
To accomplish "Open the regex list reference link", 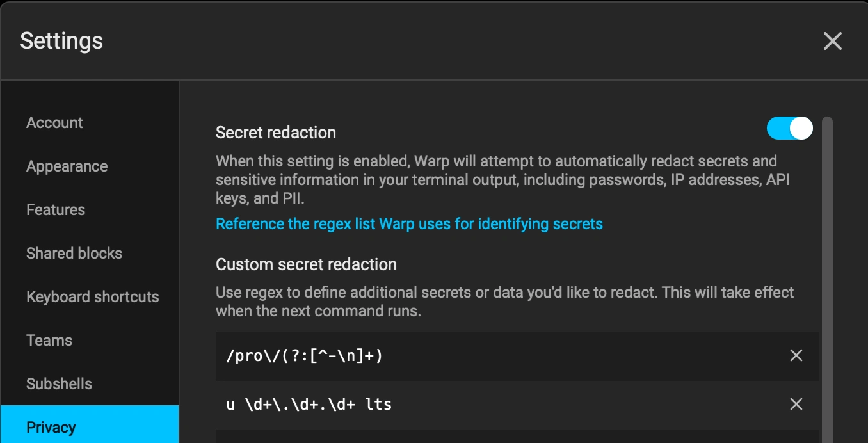I will click(x=409, y=224).
